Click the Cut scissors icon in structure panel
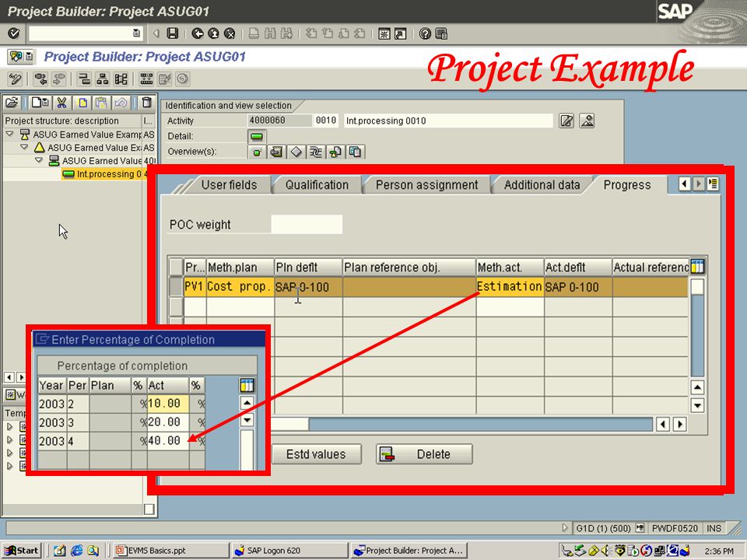The height and width of the screenshot is (560, 747). (61, 102)
